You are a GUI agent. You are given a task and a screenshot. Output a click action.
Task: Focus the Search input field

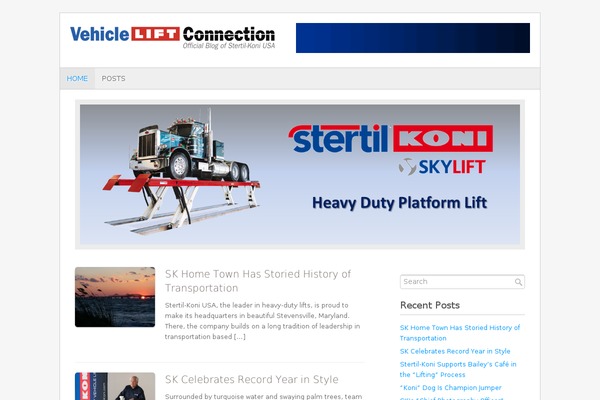pos(462,282)
